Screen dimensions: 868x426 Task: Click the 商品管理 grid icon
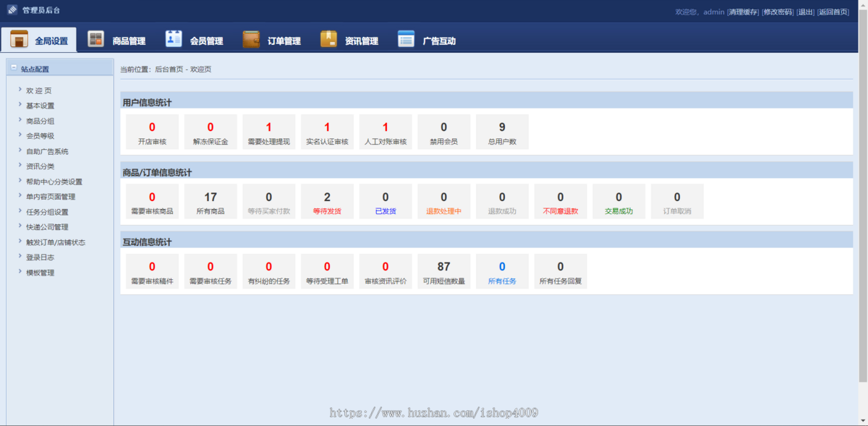pos(95,39)
